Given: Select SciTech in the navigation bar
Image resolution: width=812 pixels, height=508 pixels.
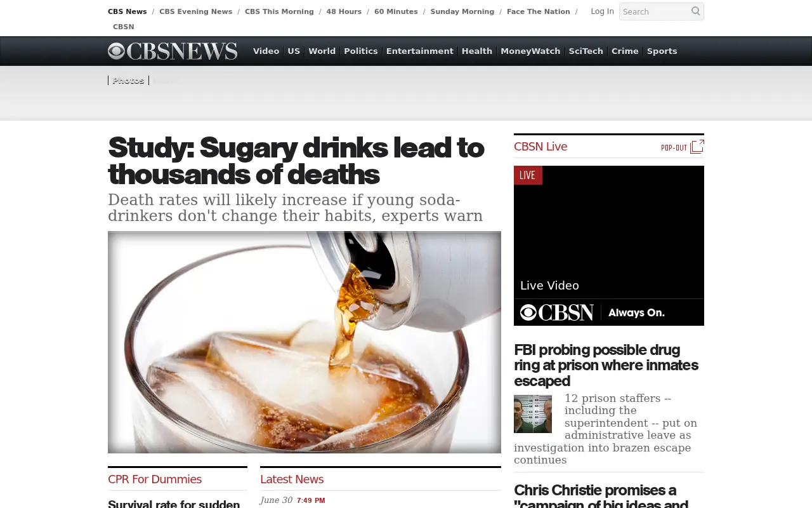Looking at the screenshot, I should [586, 51].
